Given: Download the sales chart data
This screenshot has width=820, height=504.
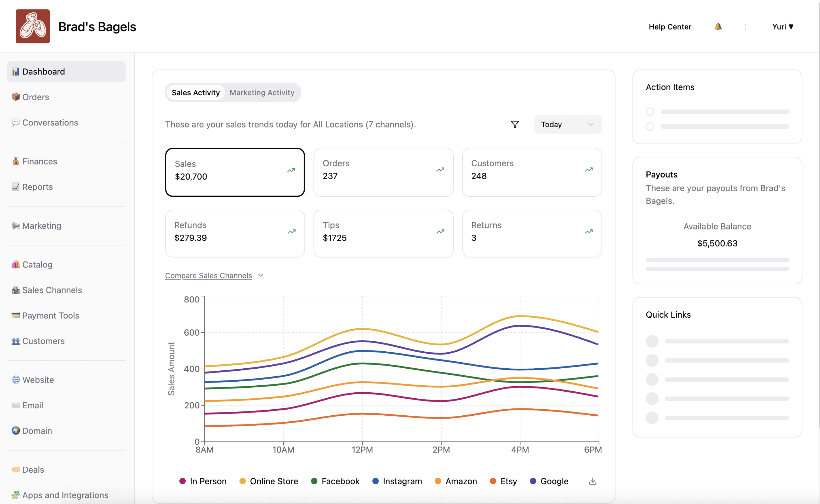Looking at the screenshot, I should (x=592, y=481).
